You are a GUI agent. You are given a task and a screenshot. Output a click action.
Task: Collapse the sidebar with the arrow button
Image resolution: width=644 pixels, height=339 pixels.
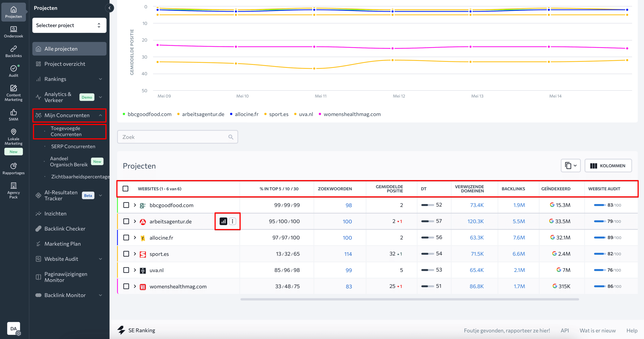109,8
